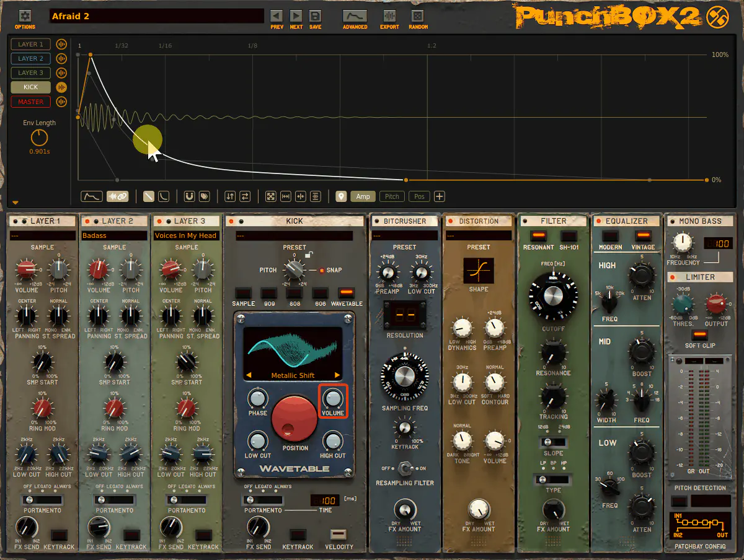The width and height of the screenshot is (744, 560).
Task: Click the horizontal stretch arrows icon
Action: click(286, 196)
